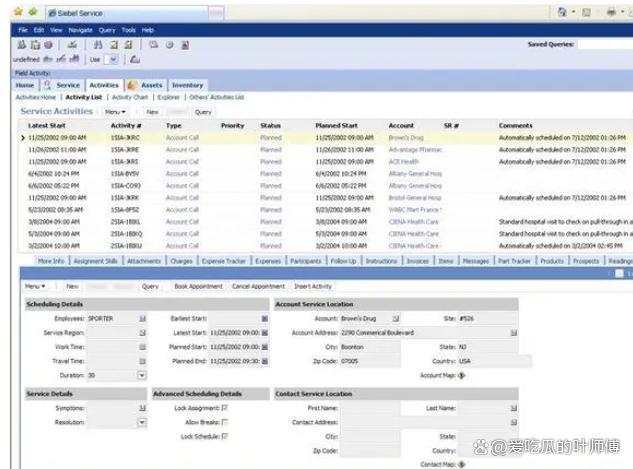
Task: Click the Explorer view link
Action: (168, 97)
